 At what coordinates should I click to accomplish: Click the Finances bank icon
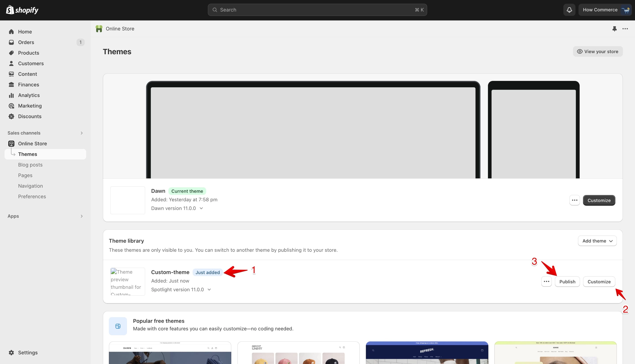tap(11, 84)
